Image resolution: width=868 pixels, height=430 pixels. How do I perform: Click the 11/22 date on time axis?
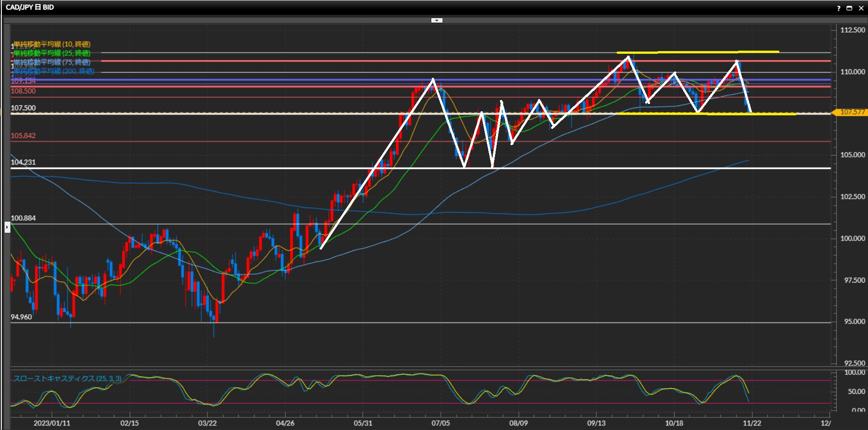pyautogui.click(x=752, y=423)
